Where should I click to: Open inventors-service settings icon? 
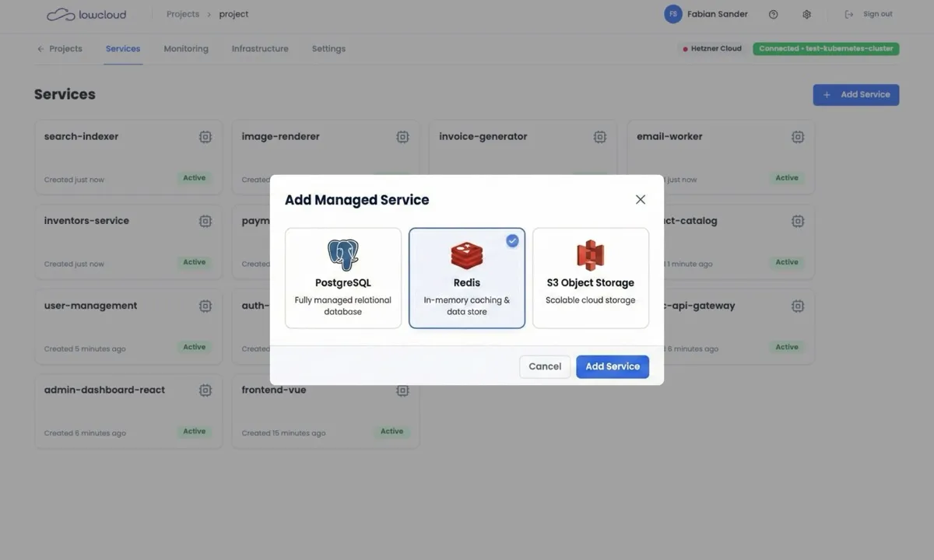coord(205,221)
